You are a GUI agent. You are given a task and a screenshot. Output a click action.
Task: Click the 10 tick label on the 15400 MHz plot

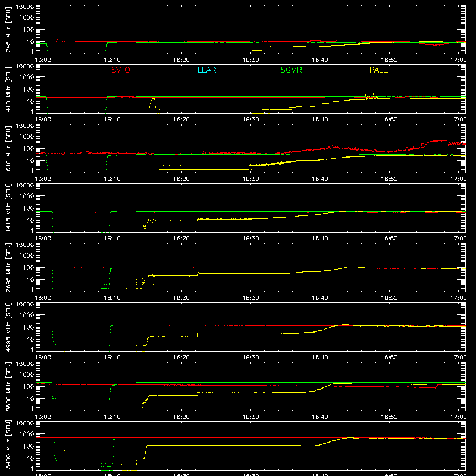[30, 458]
